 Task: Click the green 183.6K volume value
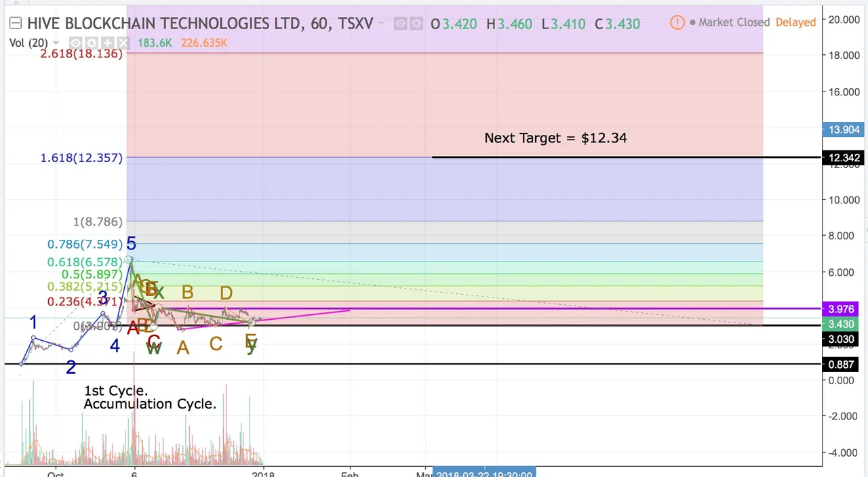(x=155, y=43)
